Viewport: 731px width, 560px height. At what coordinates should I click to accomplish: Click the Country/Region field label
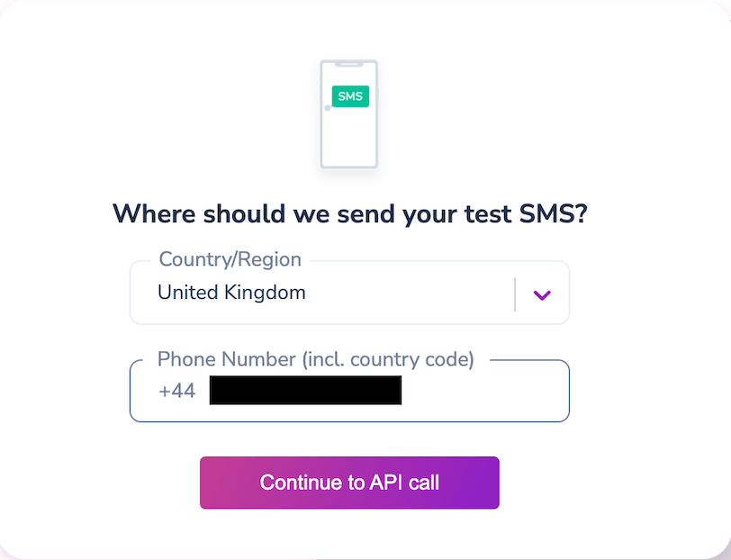(x=230, y=259)
